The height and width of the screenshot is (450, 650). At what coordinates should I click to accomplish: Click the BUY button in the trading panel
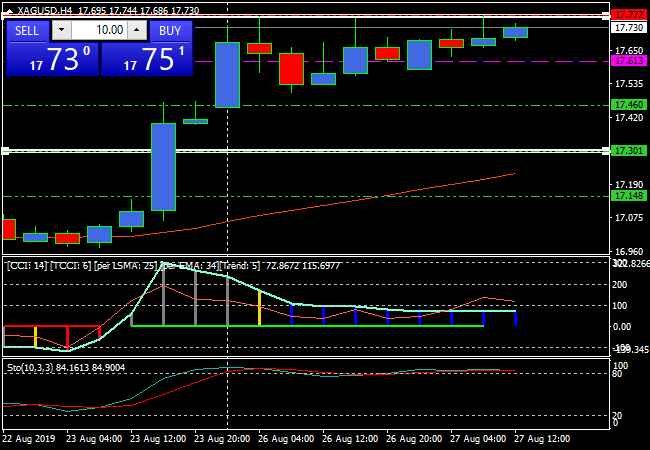pyautogui.click(x=171, y=31)
